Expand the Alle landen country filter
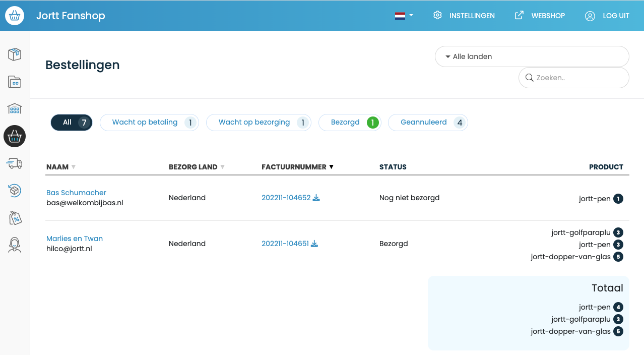 (x=532, y=56)
